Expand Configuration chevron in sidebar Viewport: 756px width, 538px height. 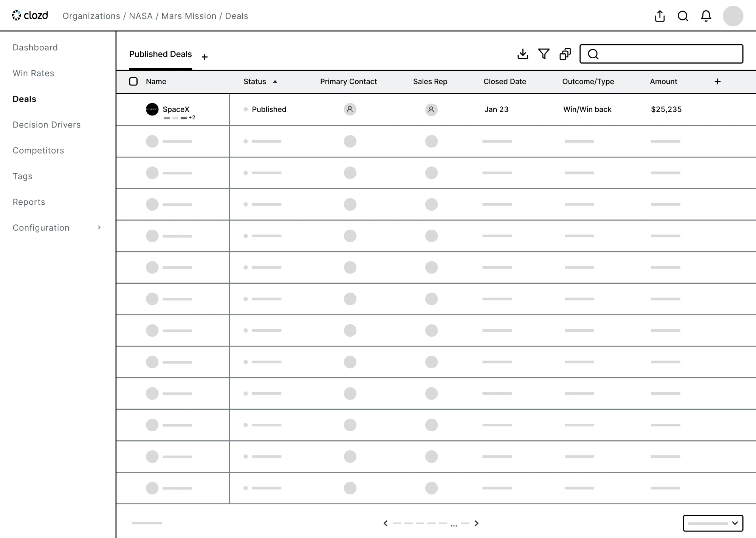(x=99, y=227)
